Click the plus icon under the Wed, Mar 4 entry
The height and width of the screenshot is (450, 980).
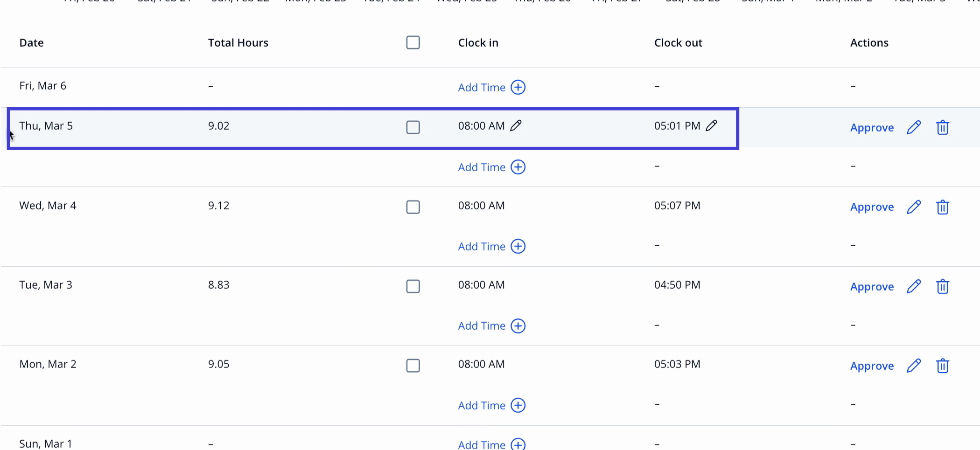click(x=518, y=246)
